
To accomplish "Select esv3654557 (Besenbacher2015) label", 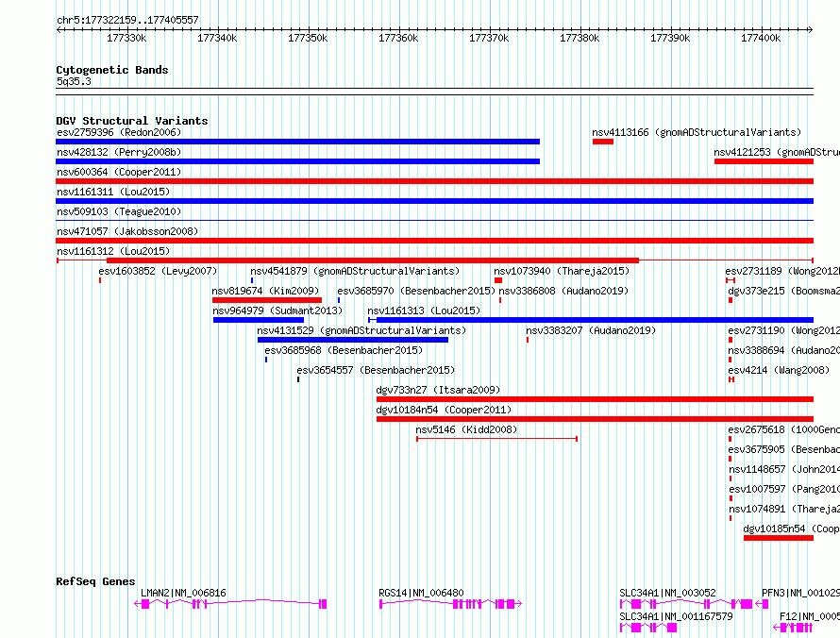I will pos(376,370).
